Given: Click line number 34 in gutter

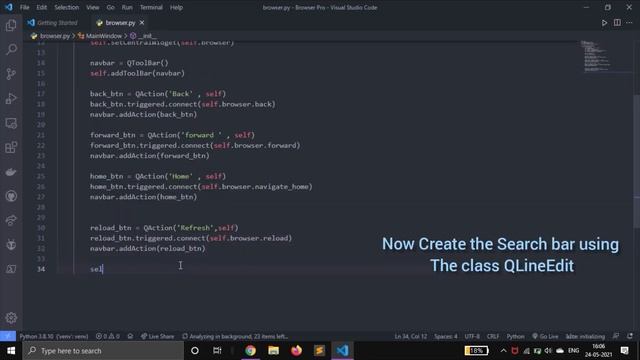Looking at the screenshot, I should coord(41,269).
